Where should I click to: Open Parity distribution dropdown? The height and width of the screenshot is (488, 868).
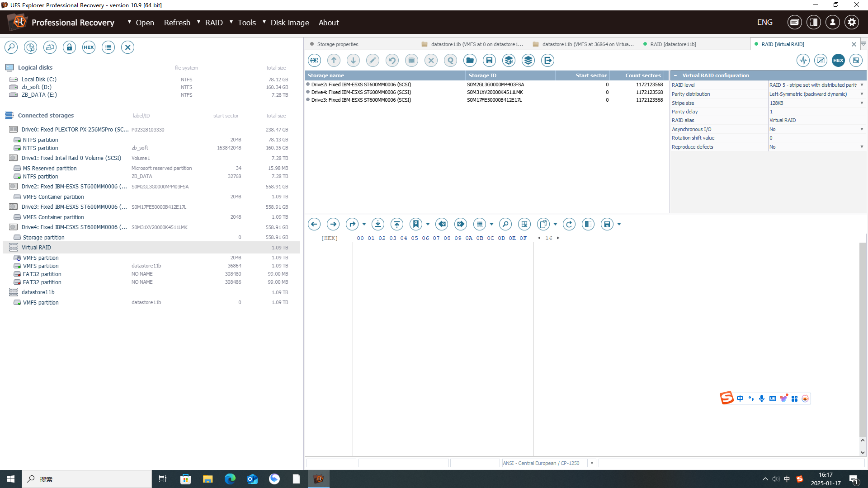862,94
